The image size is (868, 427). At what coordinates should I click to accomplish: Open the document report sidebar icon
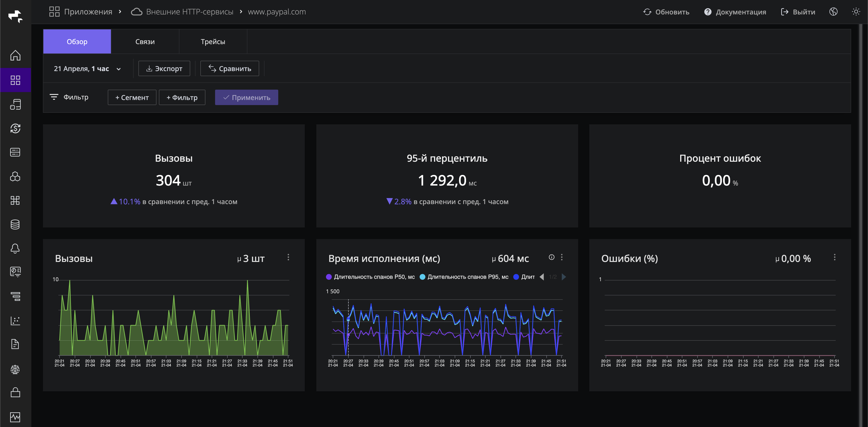click(15, 344)
